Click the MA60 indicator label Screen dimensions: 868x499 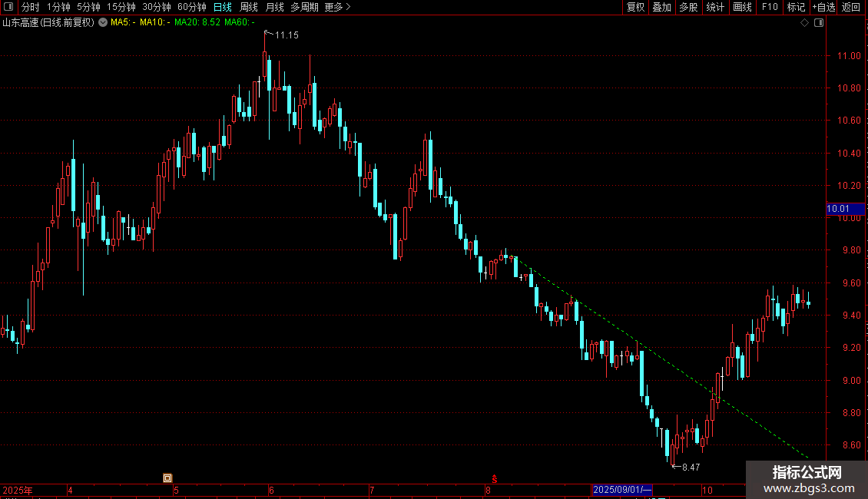tap(239, 22)
